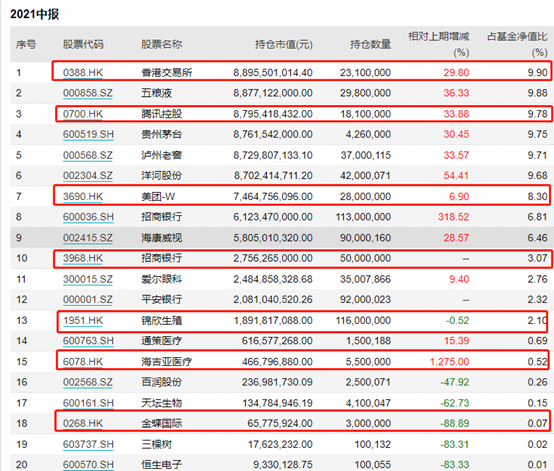Screen dimensions: 554x471
Task: Open the 3968.HK stock code link
Action: pos(83,258)
